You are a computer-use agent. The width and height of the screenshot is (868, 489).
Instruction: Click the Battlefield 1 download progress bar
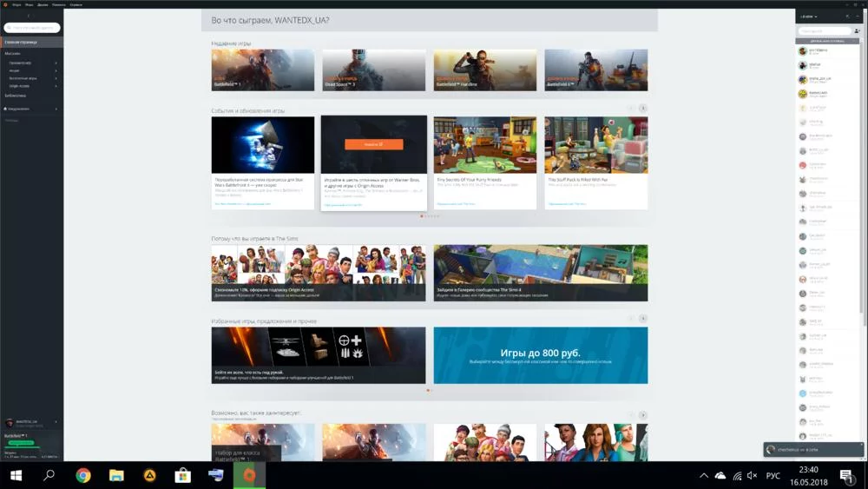pyautogui.click(x=23, y=447)
